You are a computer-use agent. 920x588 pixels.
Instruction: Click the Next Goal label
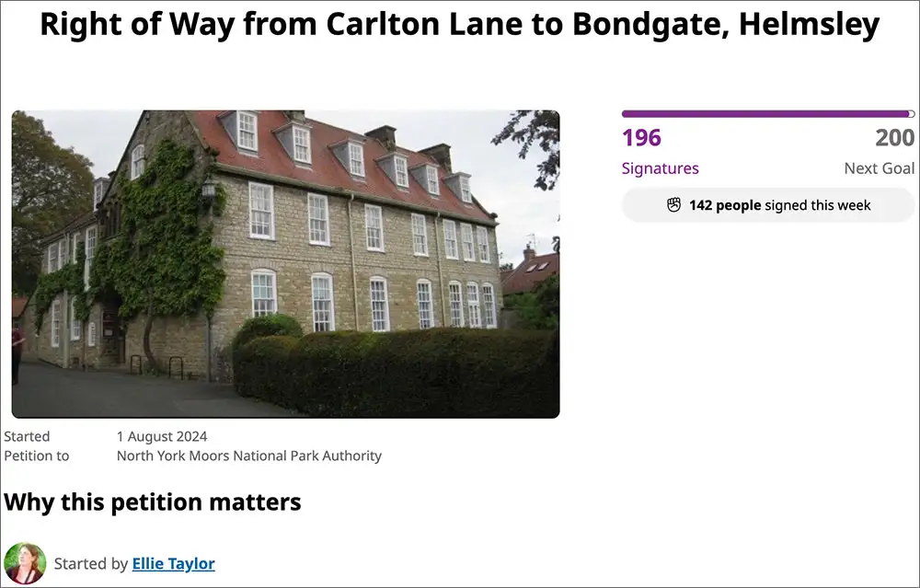click(879, 168)
